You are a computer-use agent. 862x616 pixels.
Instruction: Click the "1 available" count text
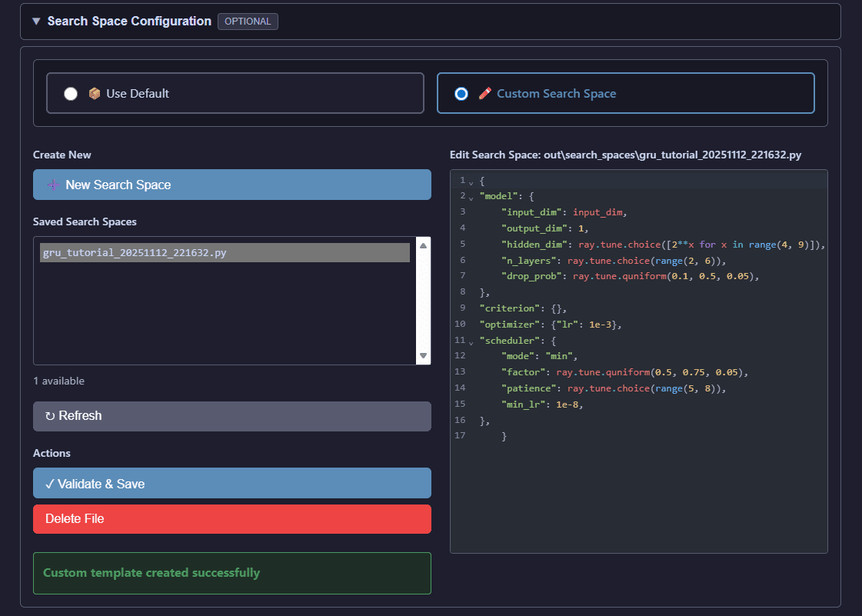click(x=58, y=381)
